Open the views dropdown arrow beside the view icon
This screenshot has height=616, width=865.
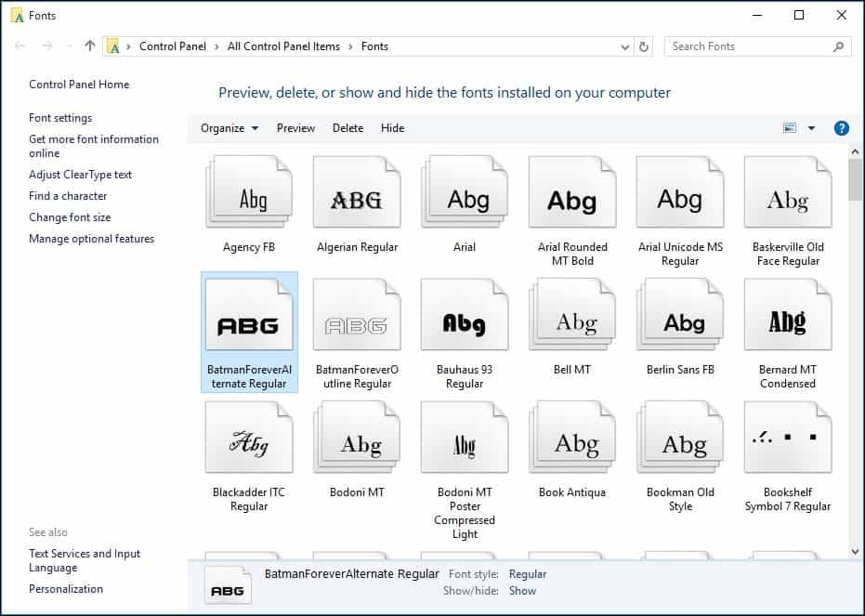click(810, 127)
